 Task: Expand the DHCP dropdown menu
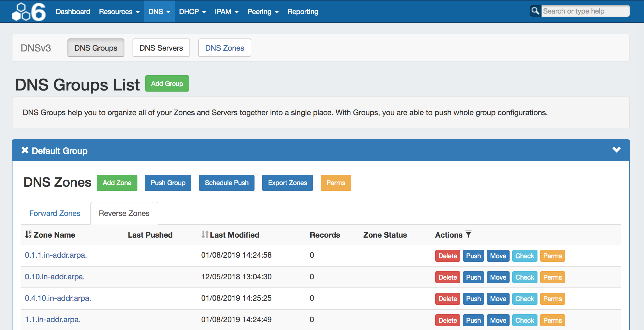[192, 12]
